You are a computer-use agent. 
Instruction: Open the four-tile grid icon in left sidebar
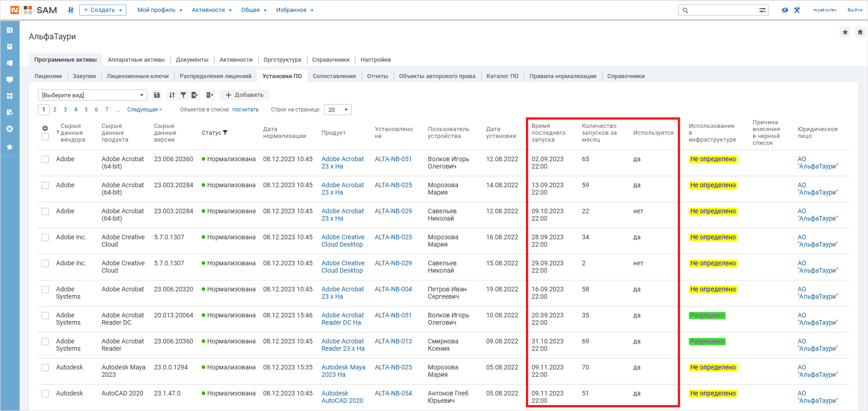coord(10,96)
